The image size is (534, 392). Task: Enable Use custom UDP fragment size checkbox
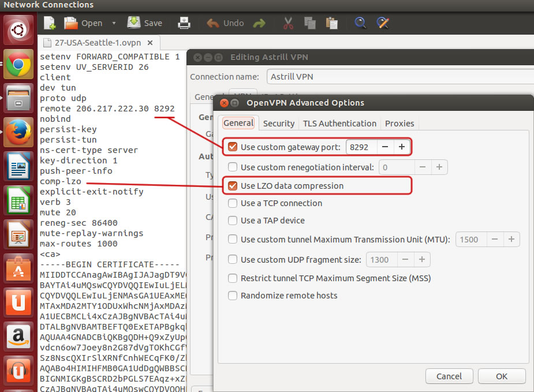[233, 260]
